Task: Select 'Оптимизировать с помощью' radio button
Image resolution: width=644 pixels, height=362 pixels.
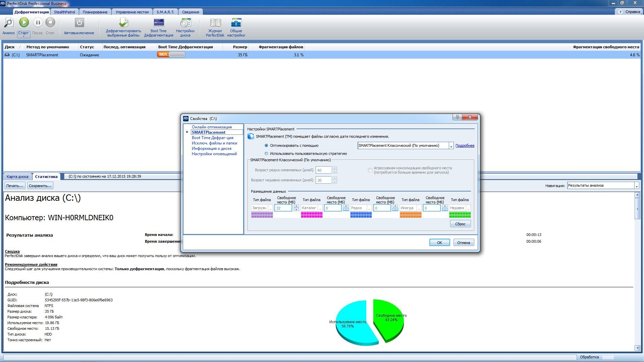Action: pos(266,145)
